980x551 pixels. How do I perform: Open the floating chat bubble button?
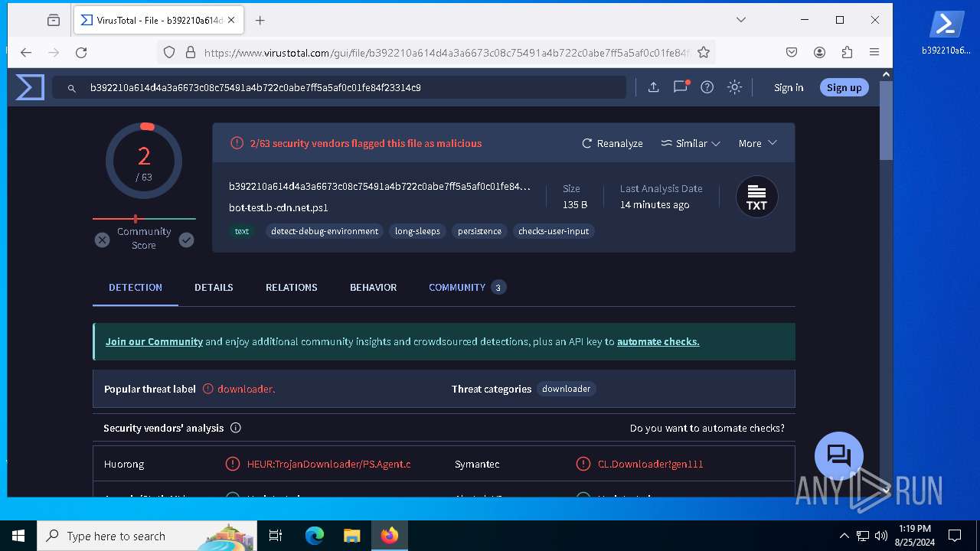coord(839,456)
